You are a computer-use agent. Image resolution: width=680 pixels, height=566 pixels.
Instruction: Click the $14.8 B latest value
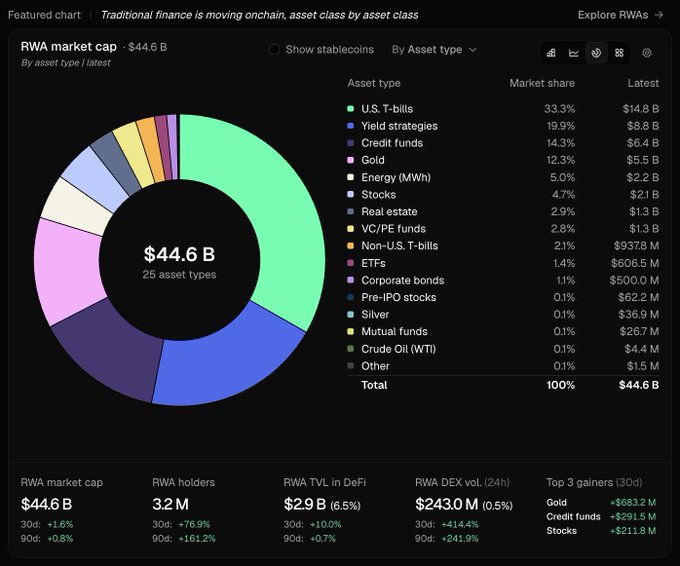pos(641,108)
